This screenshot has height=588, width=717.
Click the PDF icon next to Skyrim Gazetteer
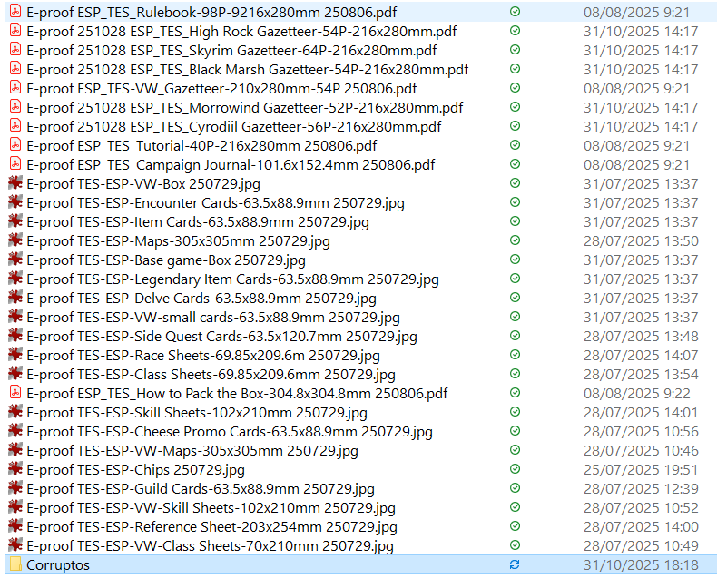[15, 50]
